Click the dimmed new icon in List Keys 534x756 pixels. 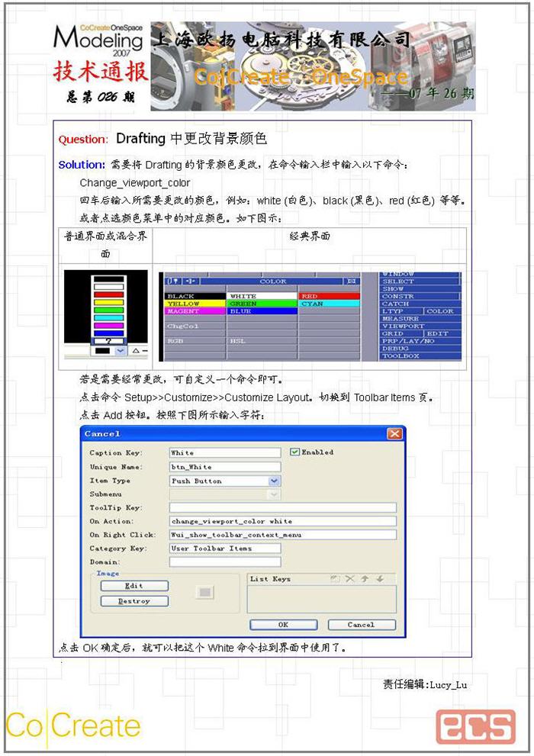[335, 578]
